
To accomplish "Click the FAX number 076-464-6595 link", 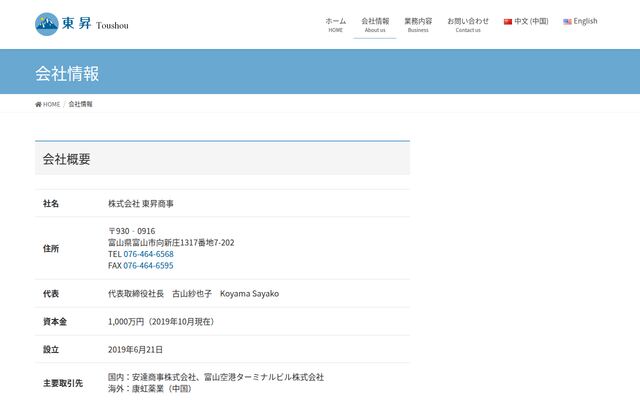I will click(x=149, y=265).
